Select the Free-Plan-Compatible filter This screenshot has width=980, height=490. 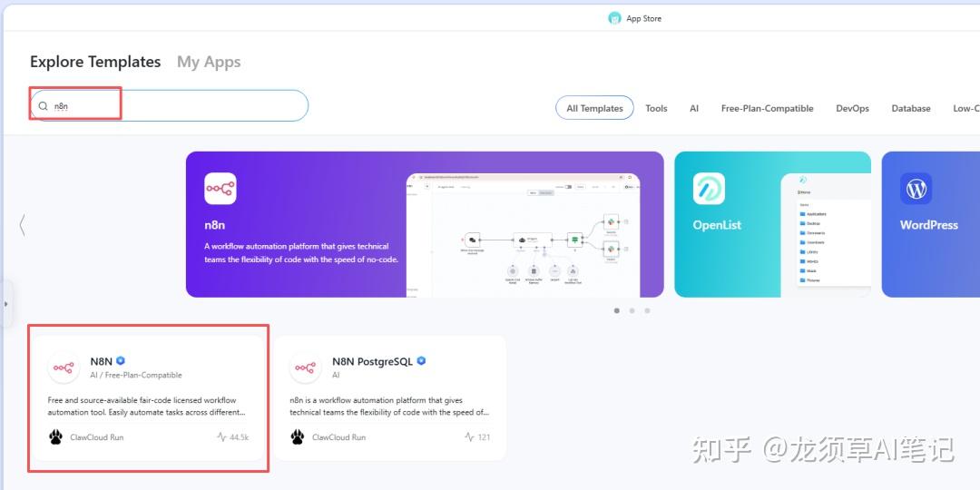(767, 108)
